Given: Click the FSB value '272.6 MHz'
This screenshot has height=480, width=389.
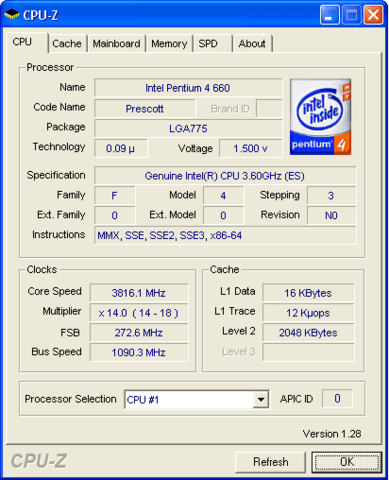Looking at the screenshot, I should tap(139, 333).
